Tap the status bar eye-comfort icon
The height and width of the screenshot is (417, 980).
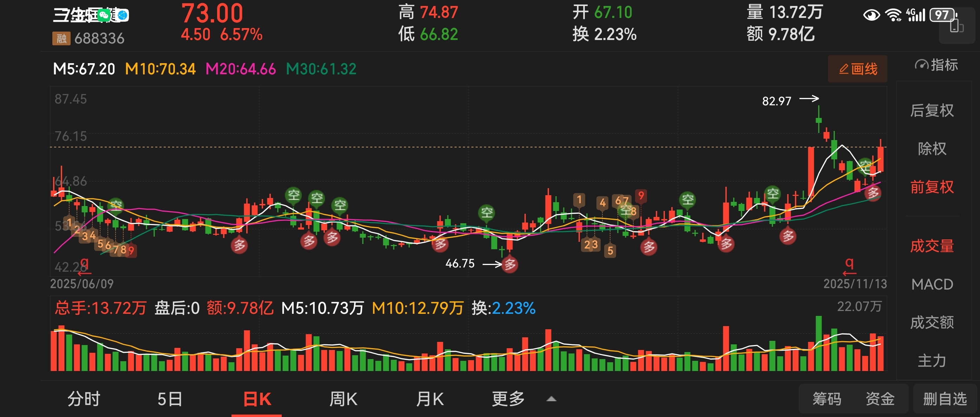pyautogui.click(x=871, y=15)
